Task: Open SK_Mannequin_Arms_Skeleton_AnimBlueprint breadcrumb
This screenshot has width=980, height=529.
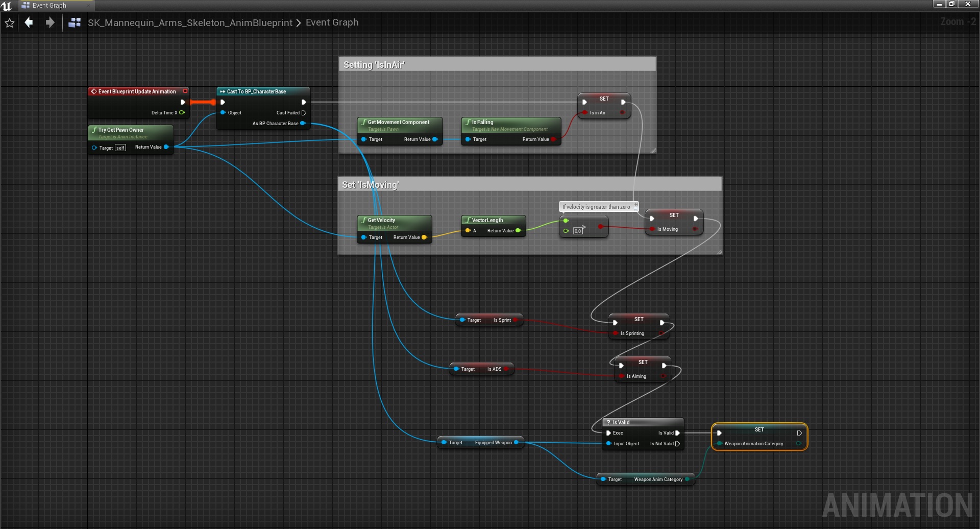Action: (x=190, y=22)
